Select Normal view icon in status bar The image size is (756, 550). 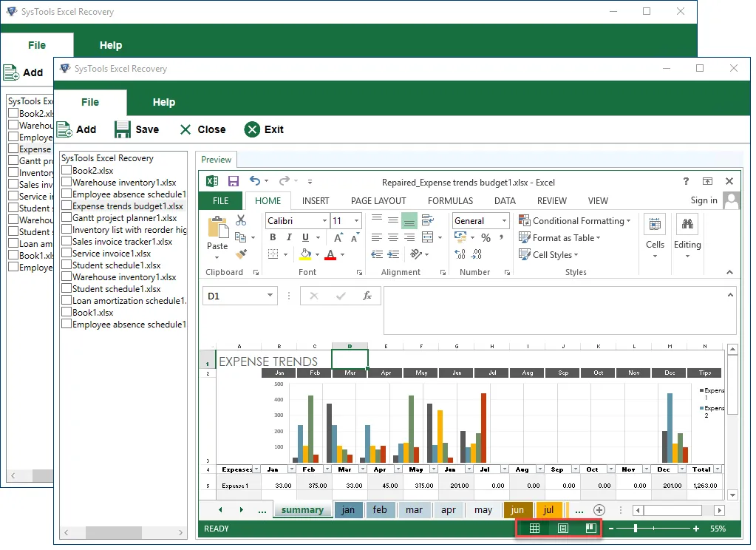tap(534, 529)
